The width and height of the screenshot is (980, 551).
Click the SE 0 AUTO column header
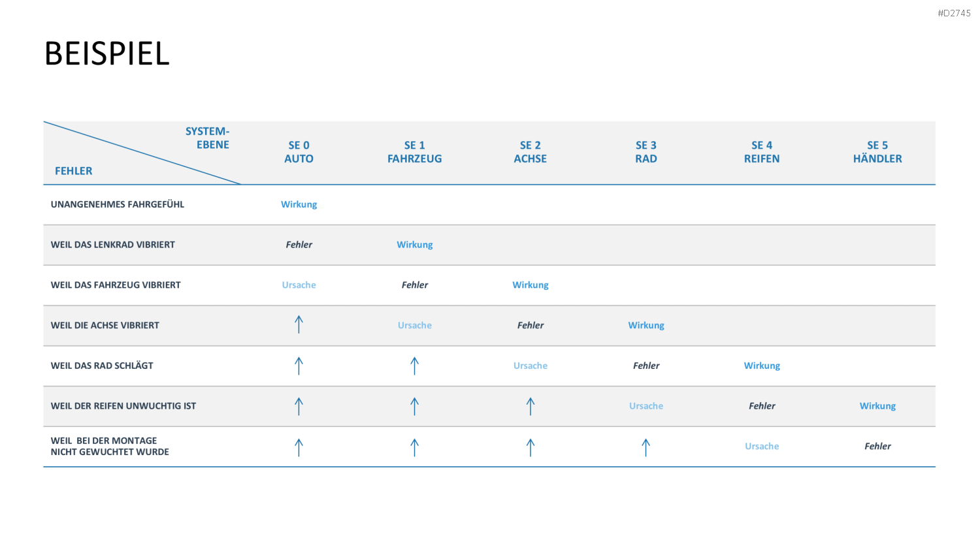pyautogui.click(x=299, y=152)
